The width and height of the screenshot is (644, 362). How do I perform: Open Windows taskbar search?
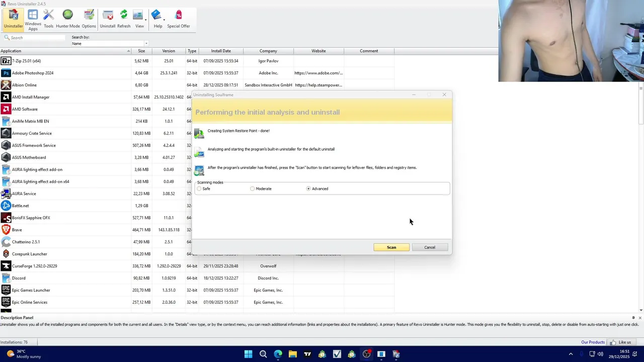pos(263,354)
